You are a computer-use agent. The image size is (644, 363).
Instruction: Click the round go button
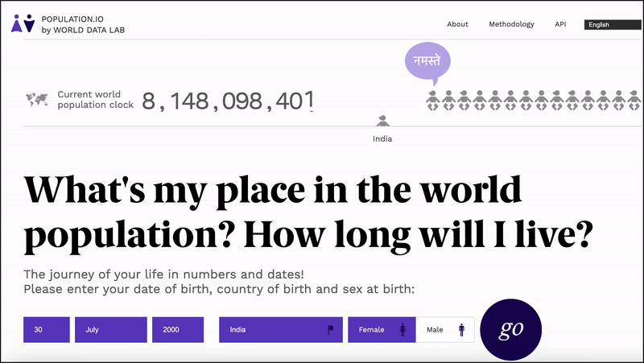click(511, 329)
